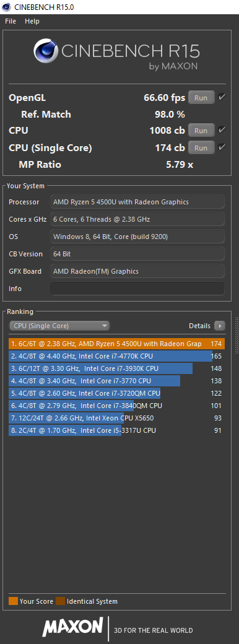This screenshot has width=239, height=644.
Task: Run the OpenGL benchmark
Action: 201,98
